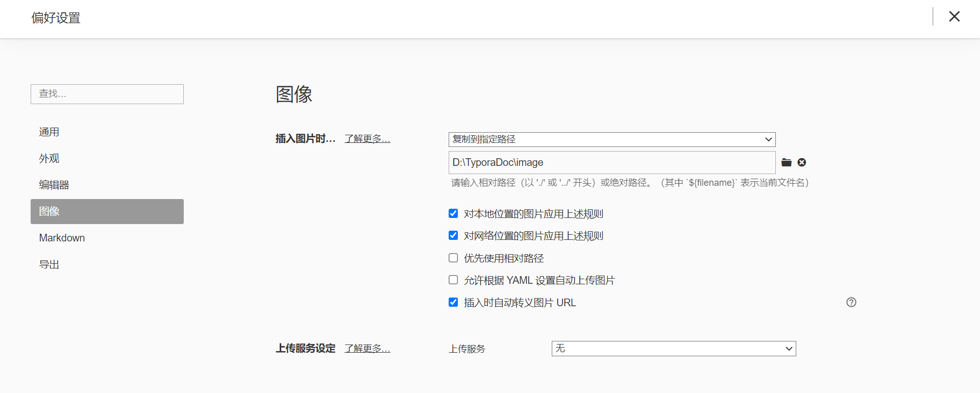The width and height of the screenshot is (980, 393).
Task: Click the 上传服务 label text
Action: 467,349
